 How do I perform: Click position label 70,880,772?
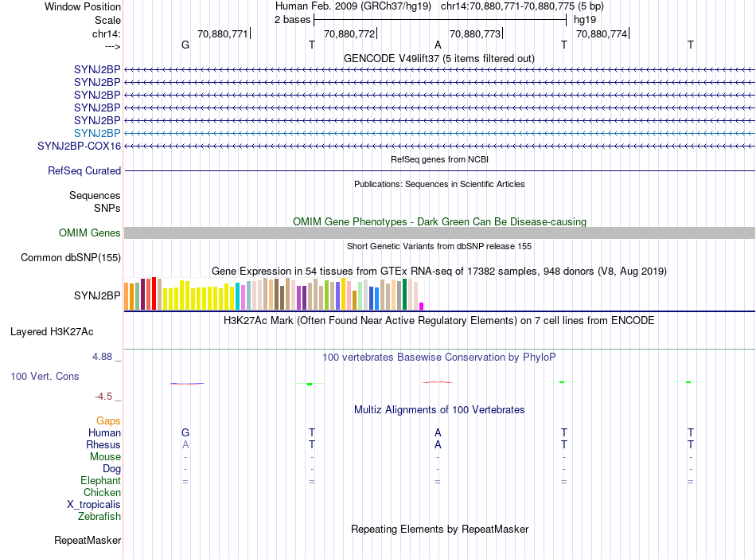pyautogui.click(x=349, y=33)
